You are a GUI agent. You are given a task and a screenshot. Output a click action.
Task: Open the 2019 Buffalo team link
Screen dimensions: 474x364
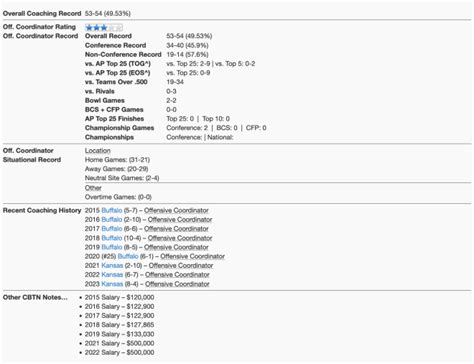coord(112,247)
